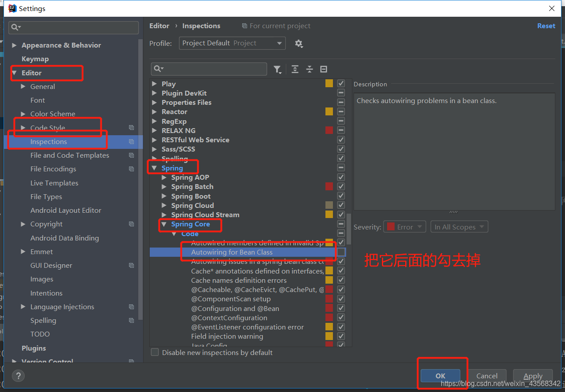Open the inspections filter funnel icon
Screen dimensions: 565x392
277,69
